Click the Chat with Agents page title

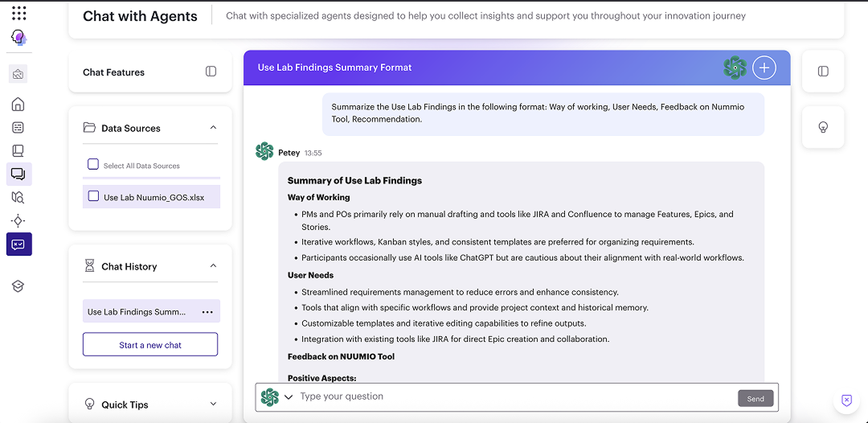point(140,16)
